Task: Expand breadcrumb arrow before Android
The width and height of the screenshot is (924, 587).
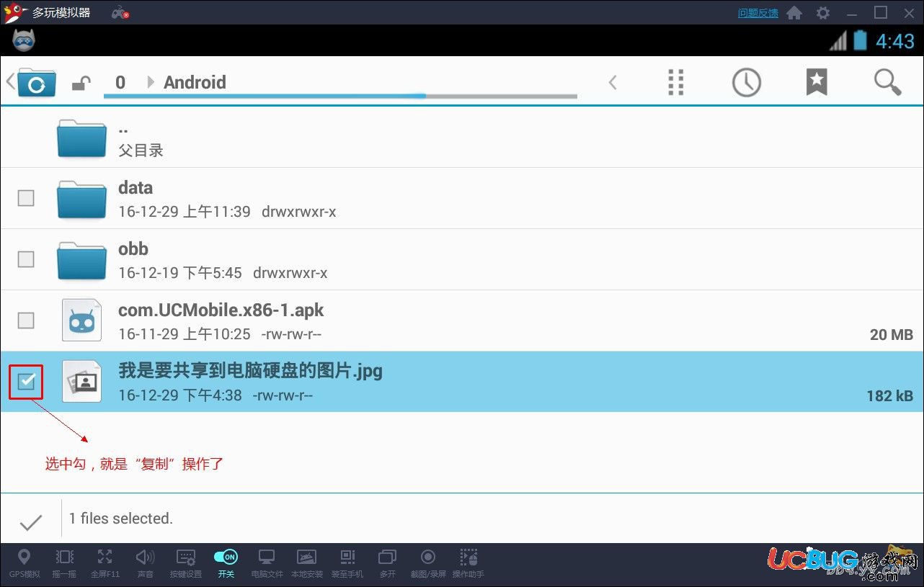Action: [151, 82]
